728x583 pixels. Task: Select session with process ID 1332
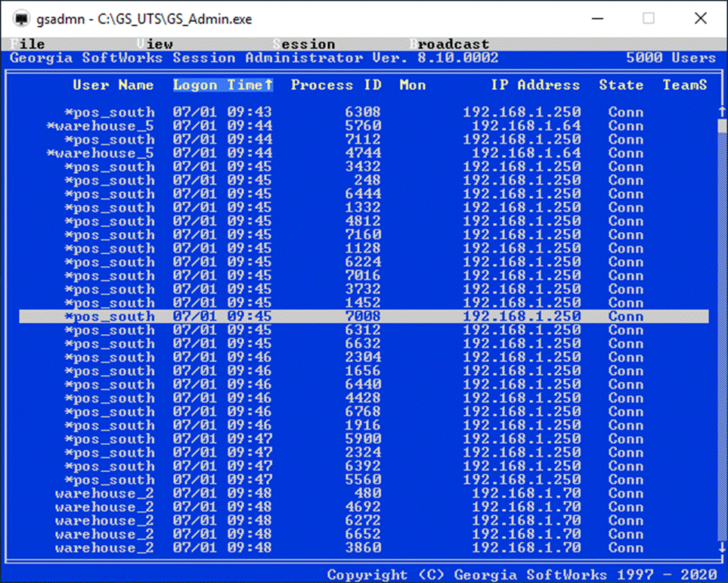pos(364,208)
